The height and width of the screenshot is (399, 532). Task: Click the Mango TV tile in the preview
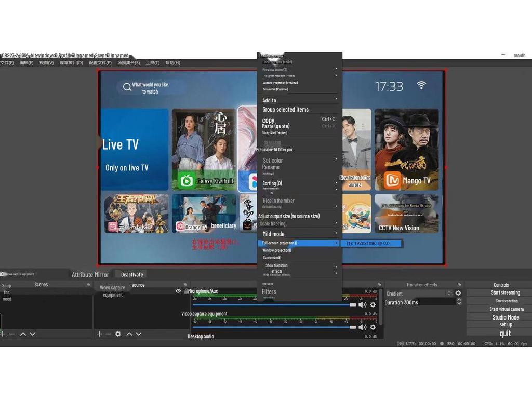(x=406, y=149)
